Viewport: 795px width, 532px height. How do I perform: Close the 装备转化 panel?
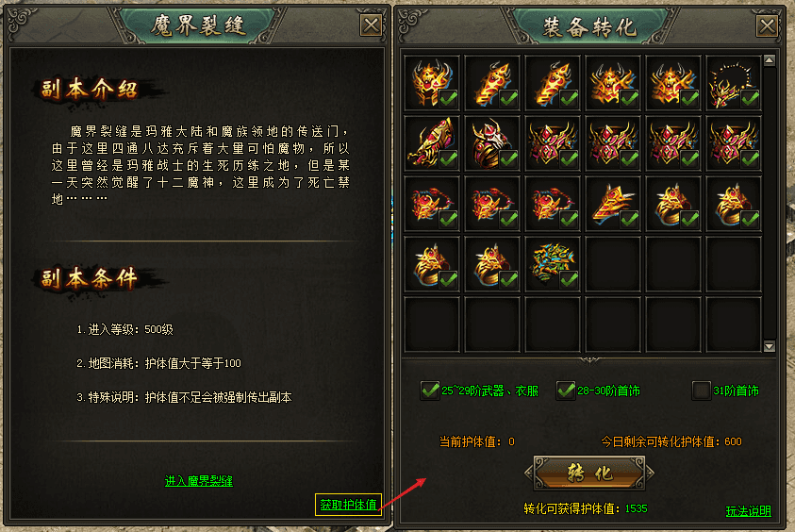(x=767, y=25)
